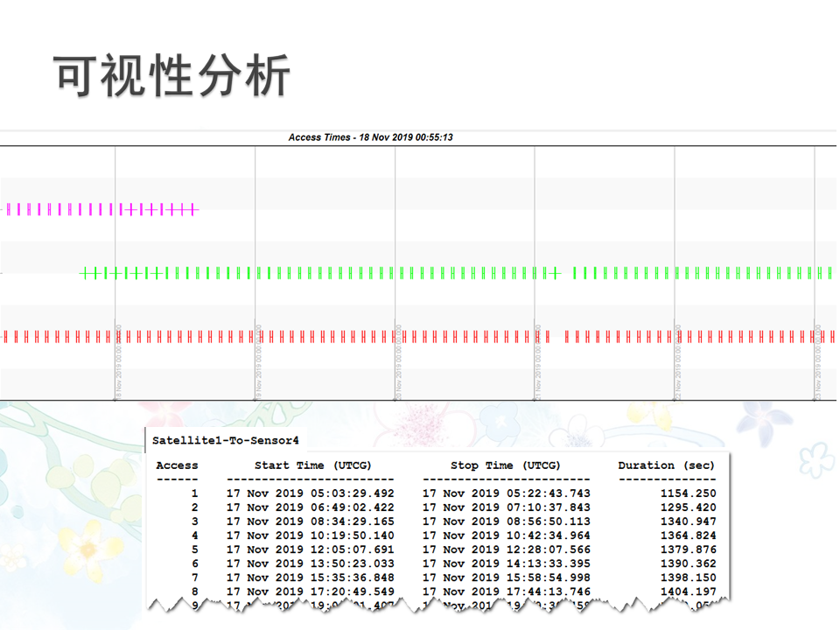
Task: Click the gap in the green interval row
Action: click(x=566, y=273)
